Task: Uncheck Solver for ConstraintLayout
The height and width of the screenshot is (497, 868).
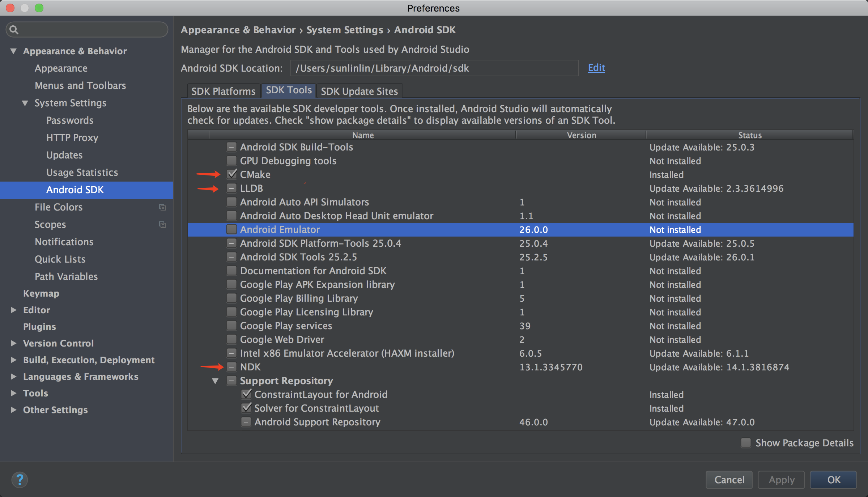Action: click(246, 408)
